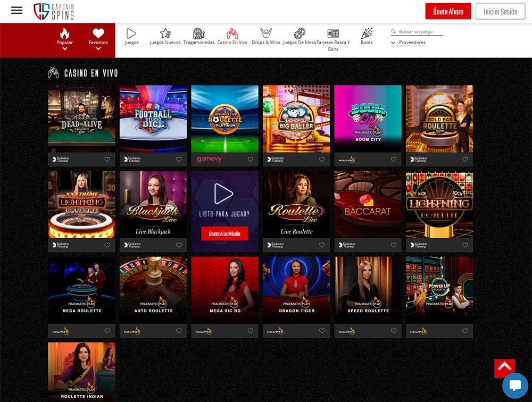532x402 pixels.
Task: Click Evolution Gaming logo under Gold Bar Roulette
Action: coord(419,159)
